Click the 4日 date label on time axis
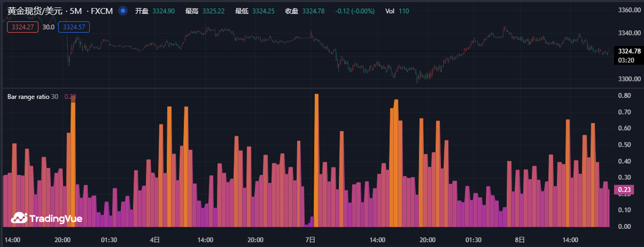 tap(154, 240)
